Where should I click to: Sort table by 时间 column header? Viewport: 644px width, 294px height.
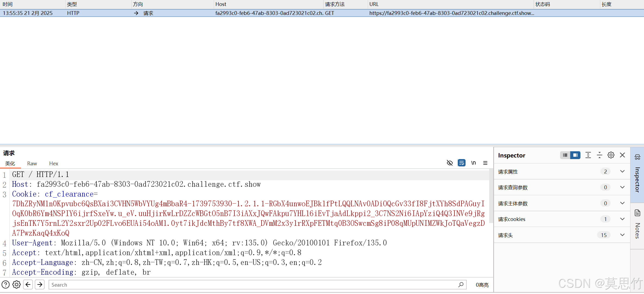(8, 4)
